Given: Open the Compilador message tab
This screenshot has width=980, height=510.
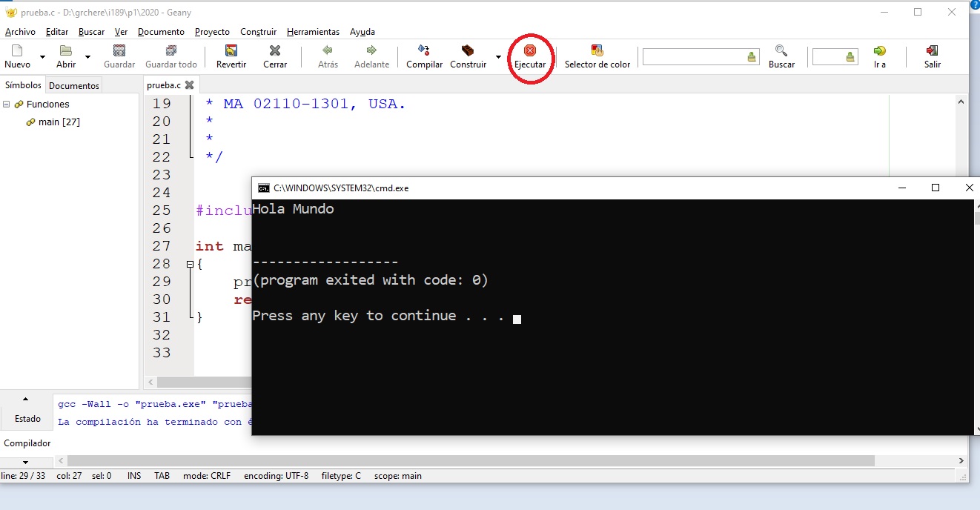Looking at the screenshot, I should pos(27,443).
